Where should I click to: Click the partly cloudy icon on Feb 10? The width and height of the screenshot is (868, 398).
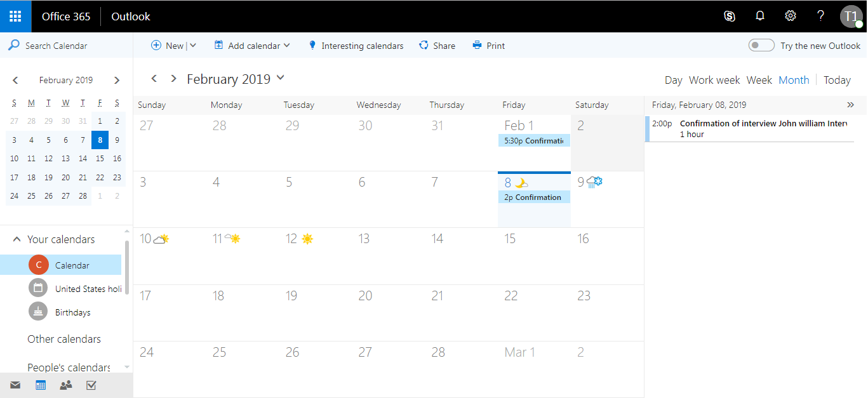[x=161, y=239]
